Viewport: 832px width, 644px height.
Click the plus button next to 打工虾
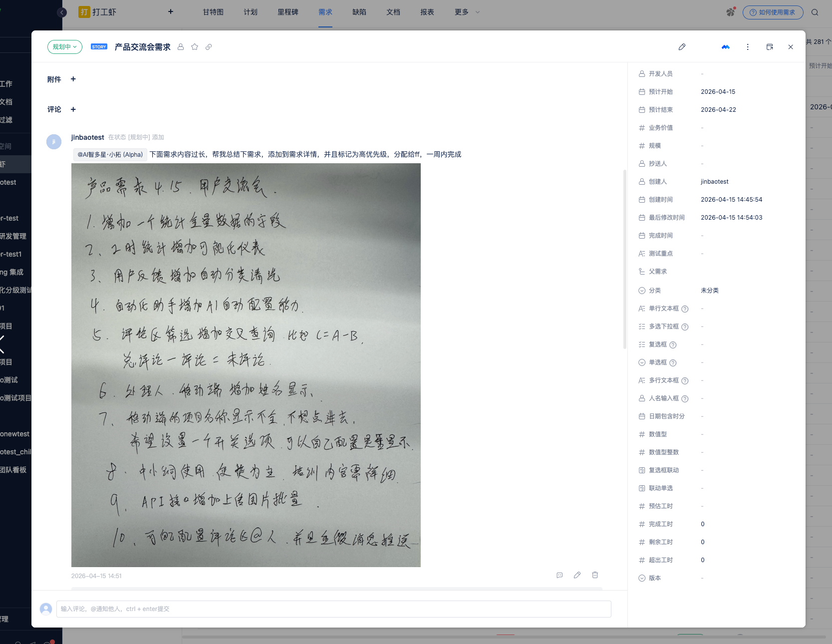click(171, 11)
